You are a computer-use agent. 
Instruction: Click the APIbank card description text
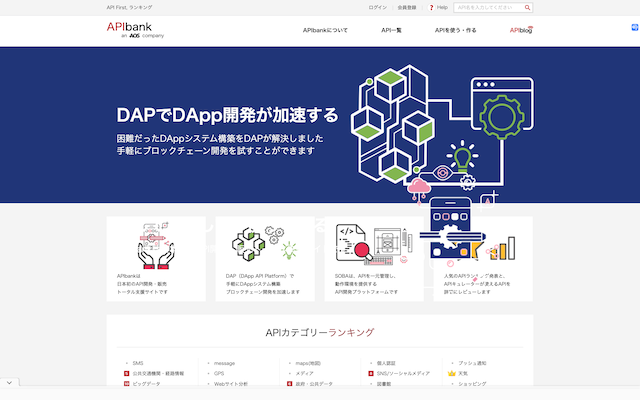tap(142, 284)
